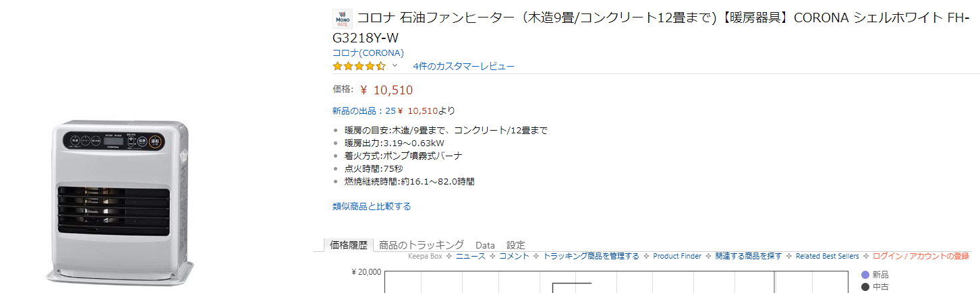980x293 pixels.
Task: Click the ニュース link in Keepa bar
Action: (x=470, y=256)
